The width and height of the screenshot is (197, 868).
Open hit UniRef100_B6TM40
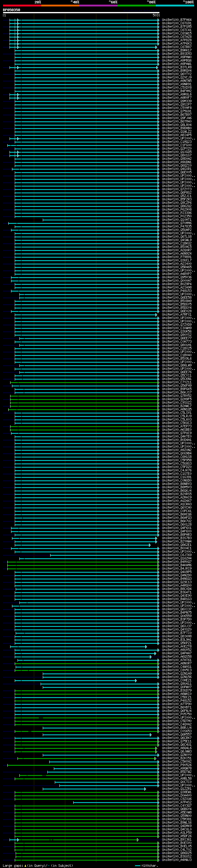(x=176, y=122)
